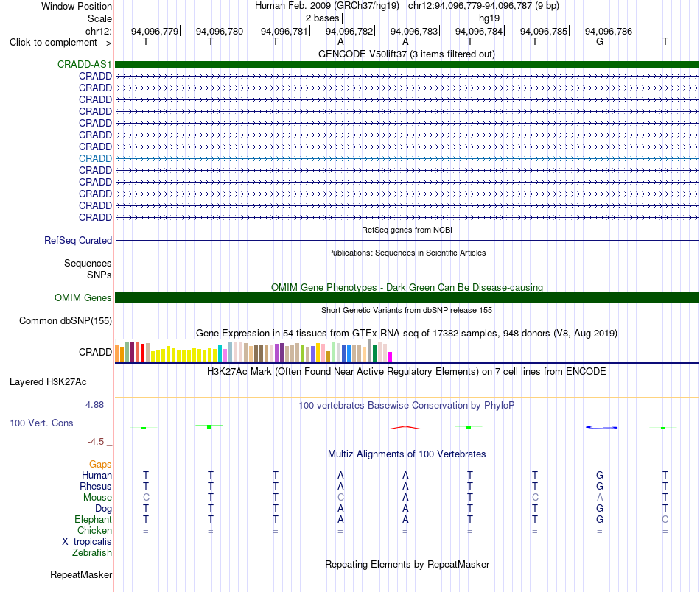Viewport: 700px width, 592px height.
Task: Click 'Short Genetic Variants from dbSNP release 155'
Action: coord(407,310)
